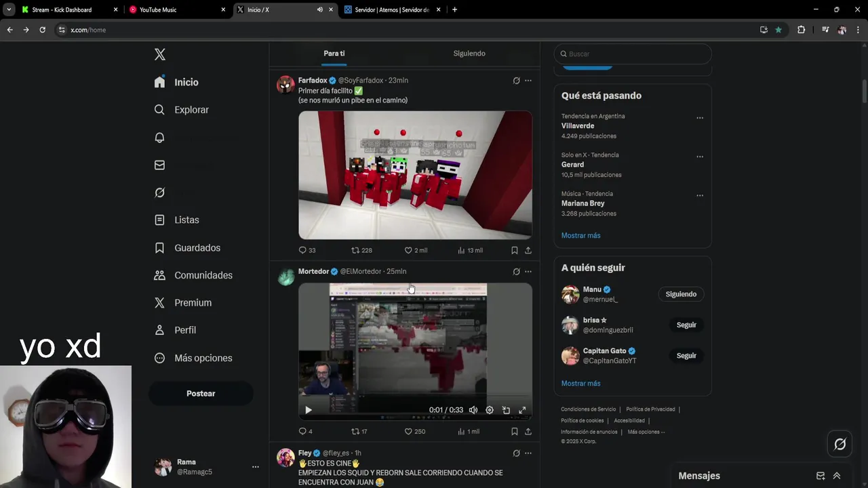Play the Mortedor video
868x488 pixels.
pyautogui.click(x=308, y=410)
